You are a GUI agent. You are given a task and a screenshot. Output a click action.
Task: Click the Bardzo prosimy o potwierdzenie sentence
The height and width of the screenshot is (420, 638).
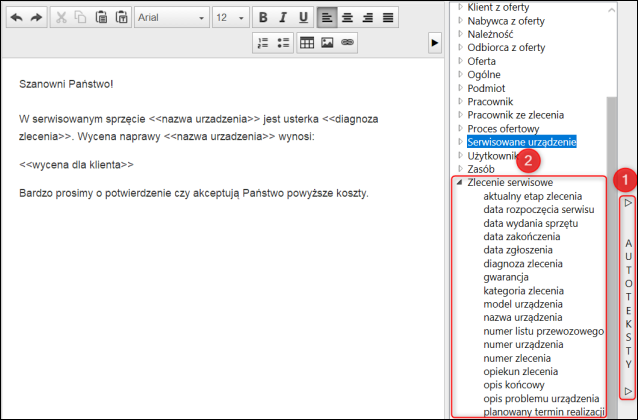(194, 193)
